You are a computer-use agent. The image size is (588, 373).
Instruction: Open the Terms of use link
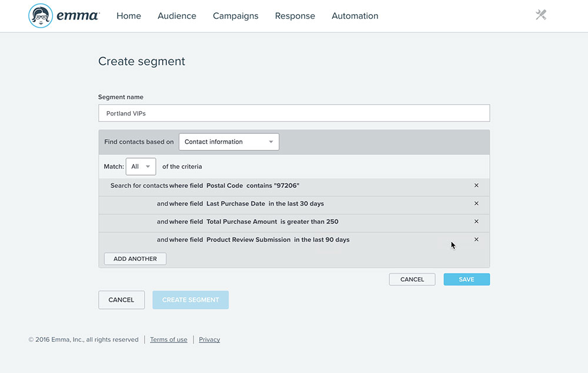click(169, 340)
